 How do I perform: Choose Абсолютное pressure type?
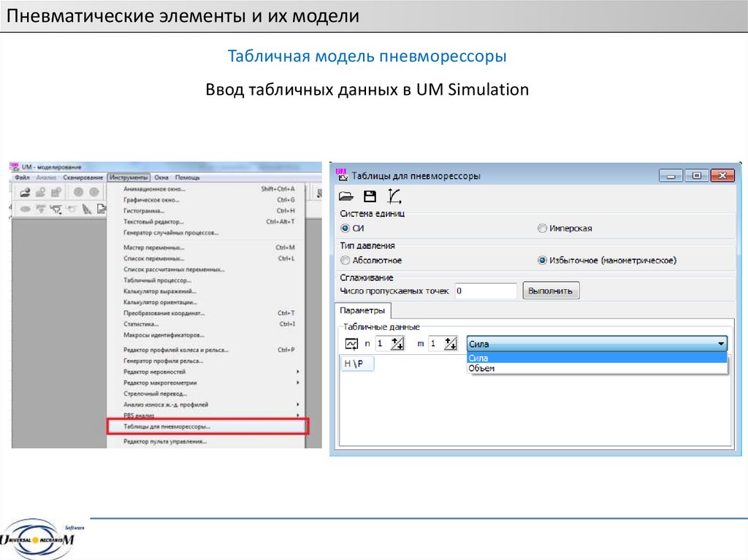(346, 260)
